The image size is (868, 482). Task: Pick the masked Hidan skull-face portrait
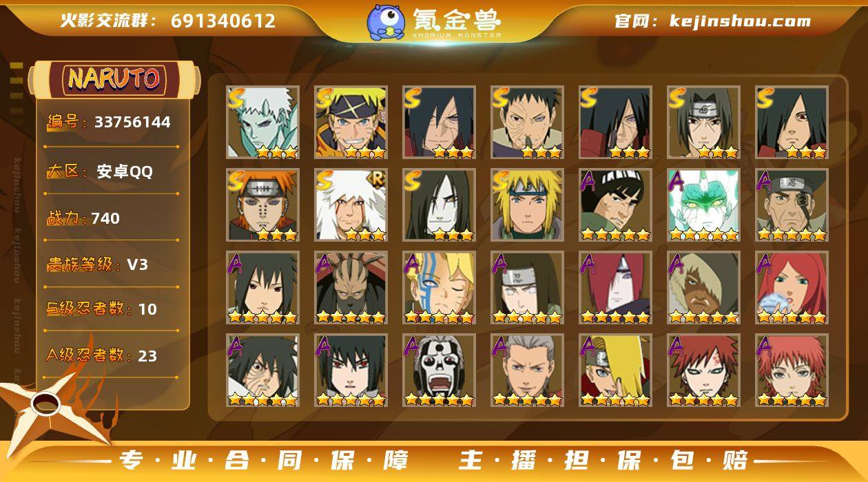pyautogui.click(x=439, y=370)
